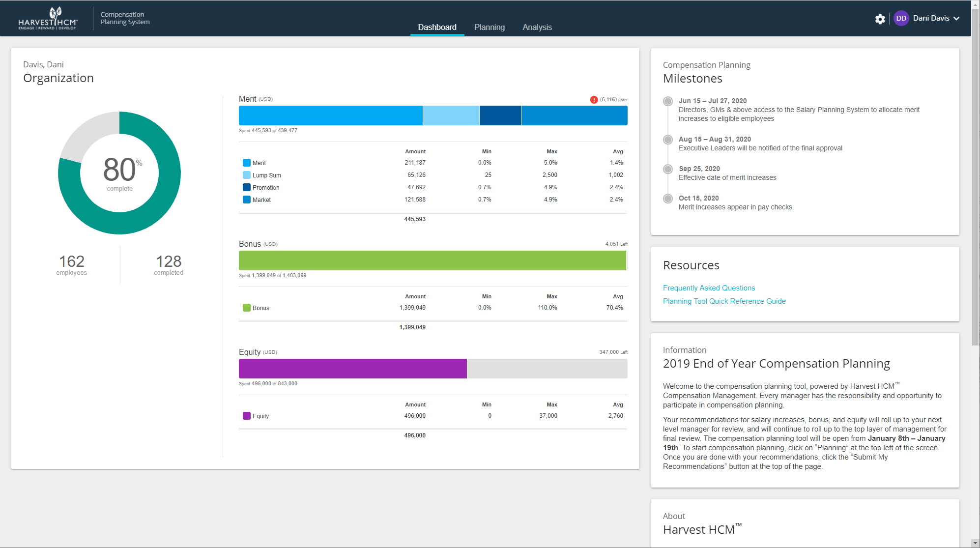The width and height of the screenshot is (980, 548).
Task: Click the Jun 15 milestone marker
Action: pos(667,101)
